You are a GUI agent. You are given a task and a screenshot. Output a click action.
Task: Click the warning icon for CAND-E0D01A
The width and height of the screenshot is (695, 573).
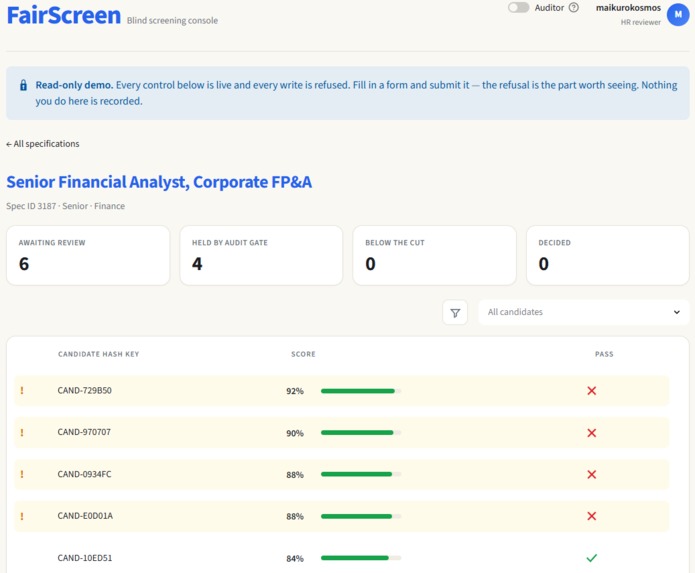[x=22, y=516]
